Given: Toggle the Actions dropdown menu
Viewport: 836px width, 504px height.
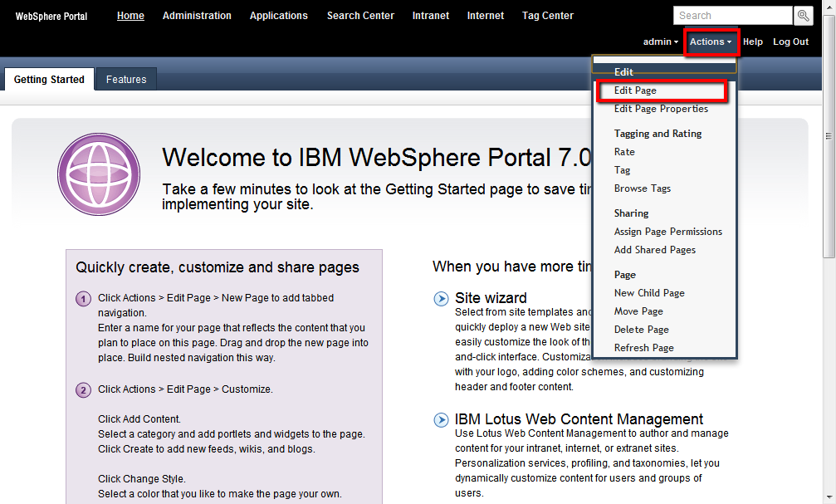Looking at the screenshot, I should tap(711, 42).
